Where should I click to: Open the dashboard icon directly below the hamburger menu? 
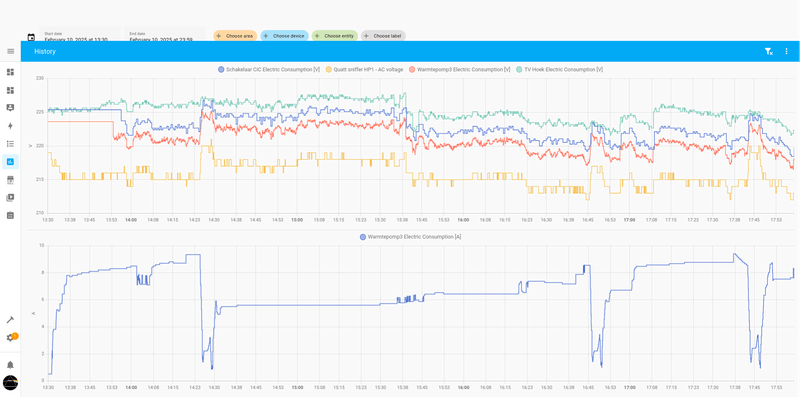[x=10, y=72]
